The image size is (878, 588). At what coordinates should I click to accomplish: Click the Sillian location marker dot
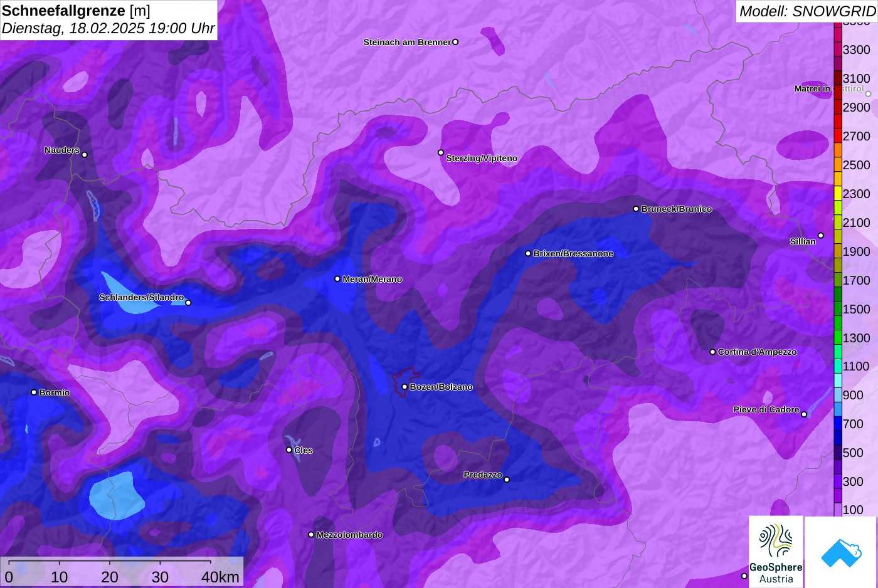[x=820, y=236]
